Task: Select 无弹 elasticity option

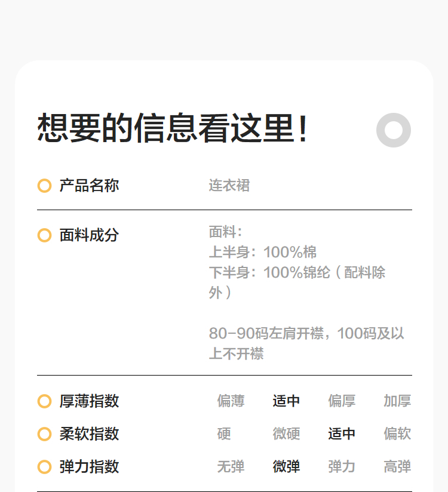Action: coord(231,467)
